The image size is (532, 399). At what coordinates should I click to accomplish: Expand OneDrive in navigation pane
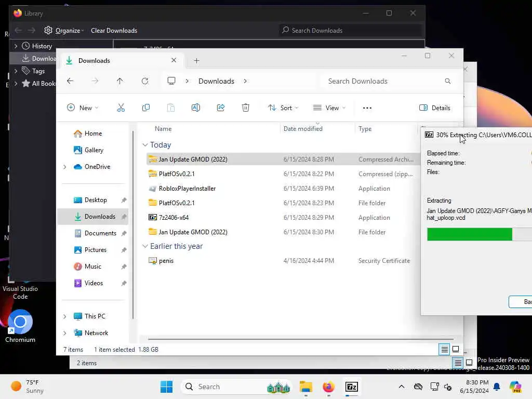coord(65,167)
